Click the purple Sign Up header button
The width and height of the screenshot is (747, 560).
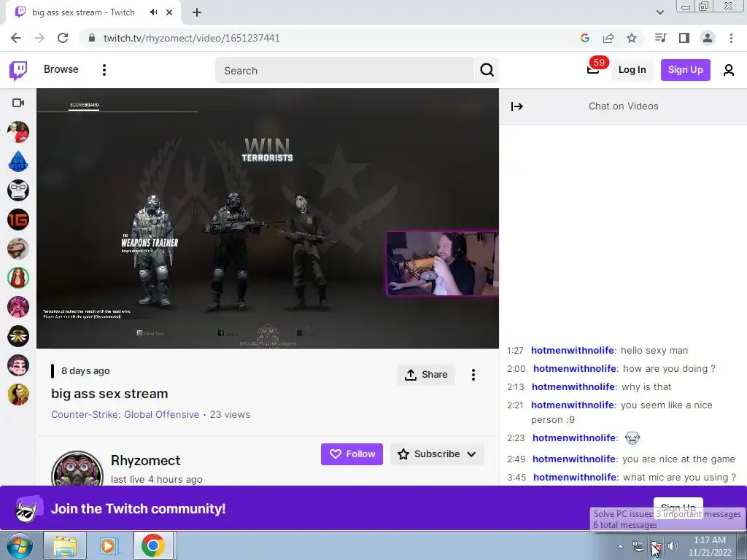[685, 70]
